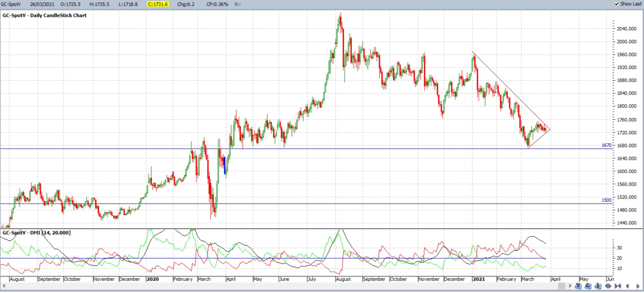This screenshot has width=644, height=293.
Task: Click the 2000.000 price axis label
Action: pyautogui.click(x=626, y=41)
